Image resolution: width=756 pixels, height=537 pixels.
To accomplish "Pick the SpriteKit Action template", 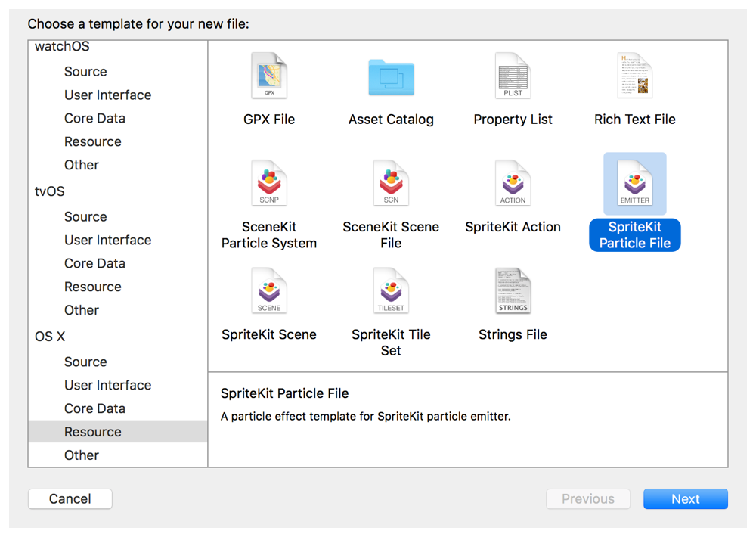I will click(x=513, y=184).
